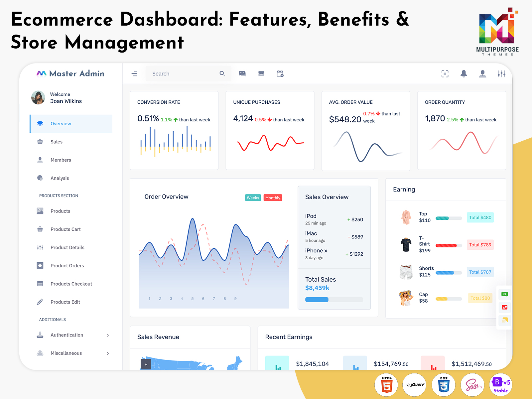Viewport: 532px width, 399px height.
Task: Open the user profile icon in top bar
Action: point(482,74)
